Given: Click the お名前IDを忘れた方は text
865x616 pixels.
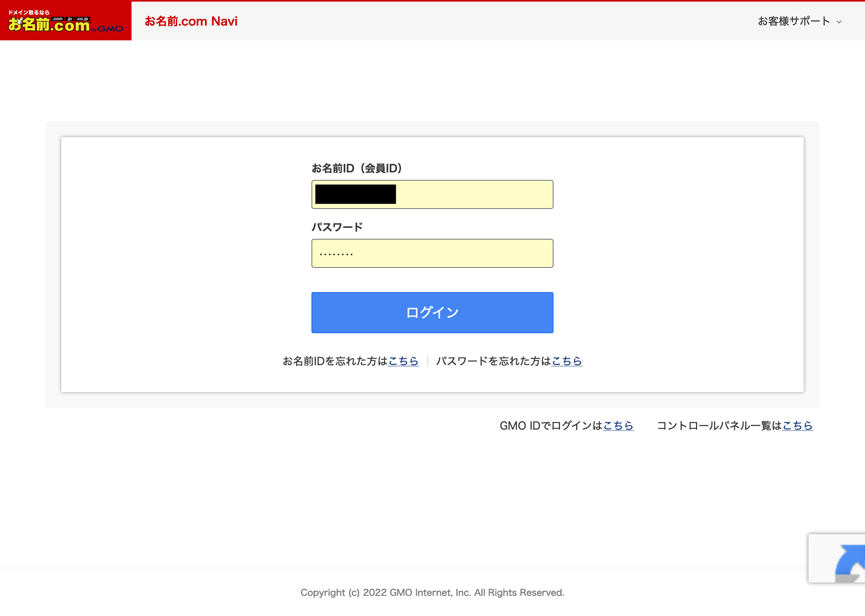Looking at the screenshot, I should point(335,361).
